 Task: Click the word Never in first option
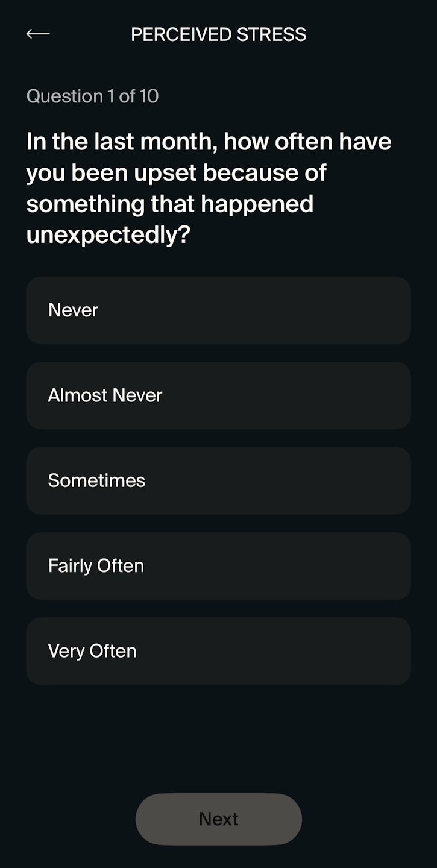pyautogui.click(x=73, y=310)
